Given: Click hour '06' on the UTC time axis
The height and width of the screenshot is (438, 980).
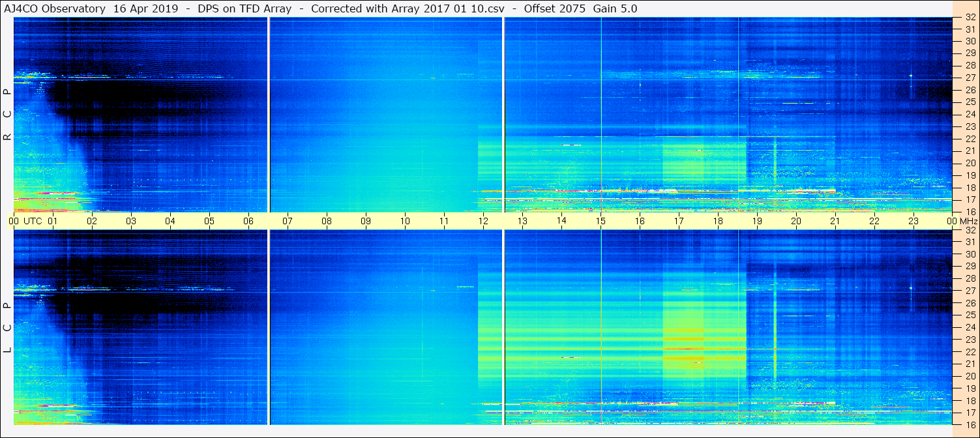Looking at the screenshot, I should tap(248, 221).
